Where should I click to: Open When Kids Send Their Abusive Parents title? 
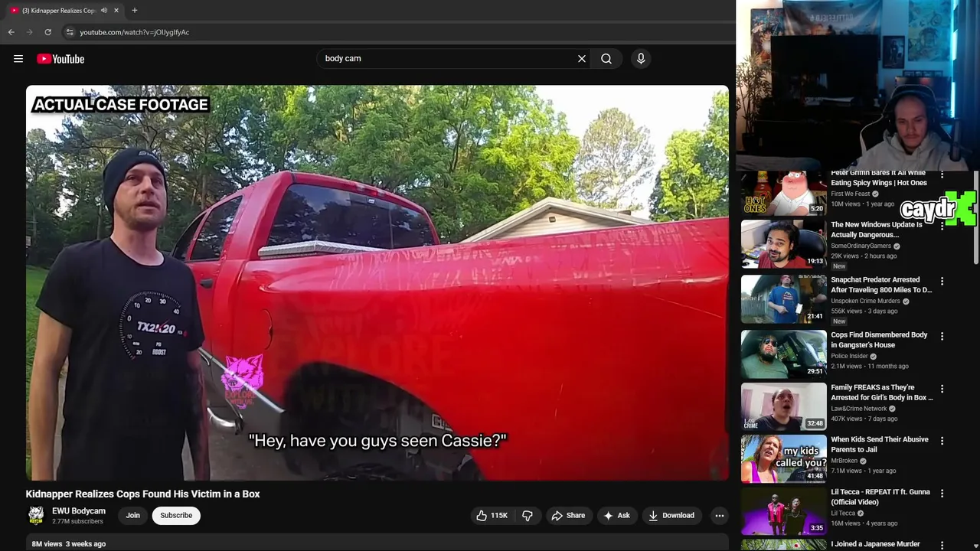point(880,445)
